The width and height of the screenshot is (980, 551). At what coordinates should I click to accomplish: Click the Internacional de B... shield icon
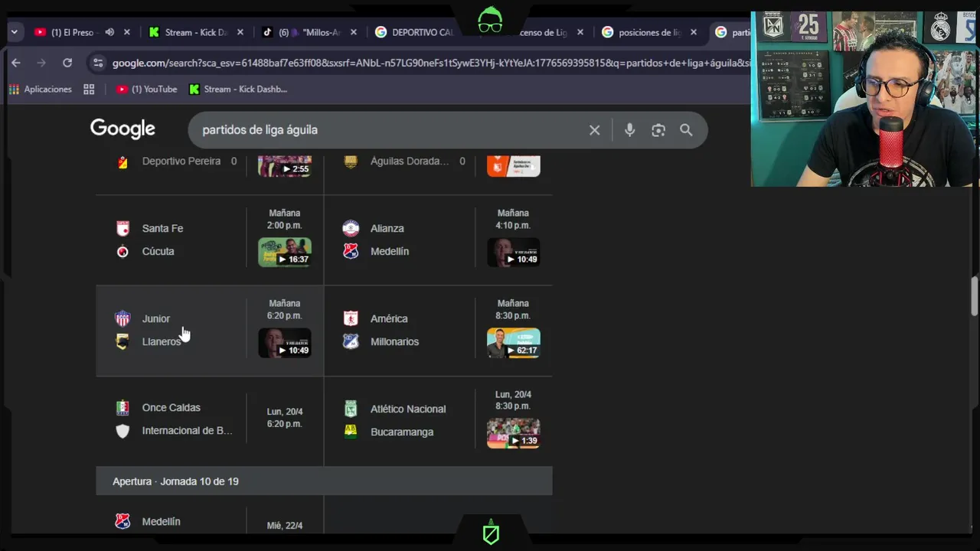122,431
